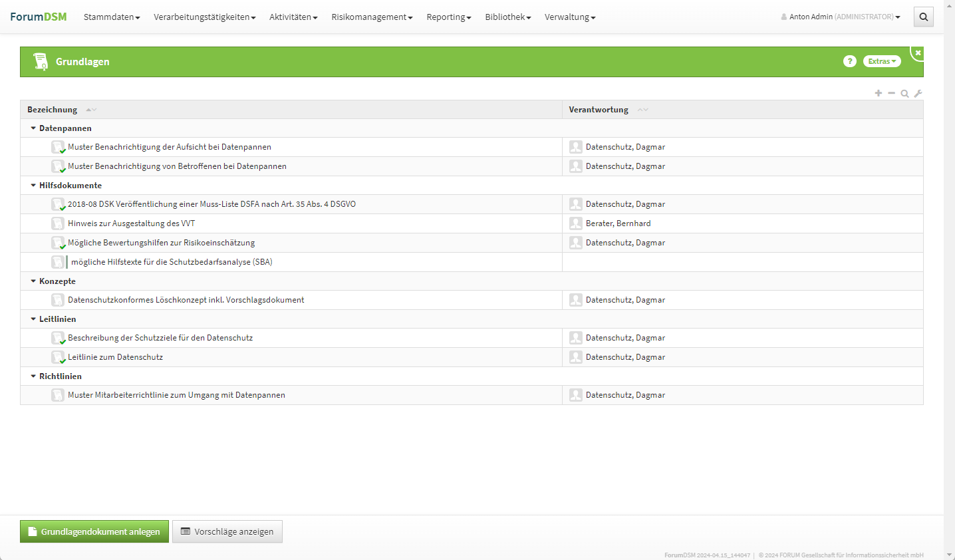
Task: Click the table search magnifier icon
Action: point(904,94)
